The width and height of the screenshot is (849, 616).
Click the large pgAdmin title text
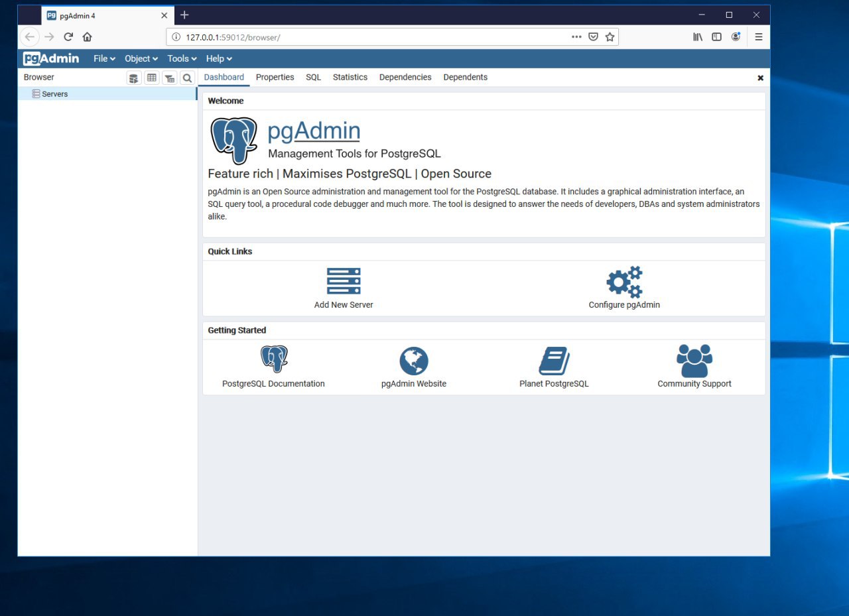coord(314,131)
